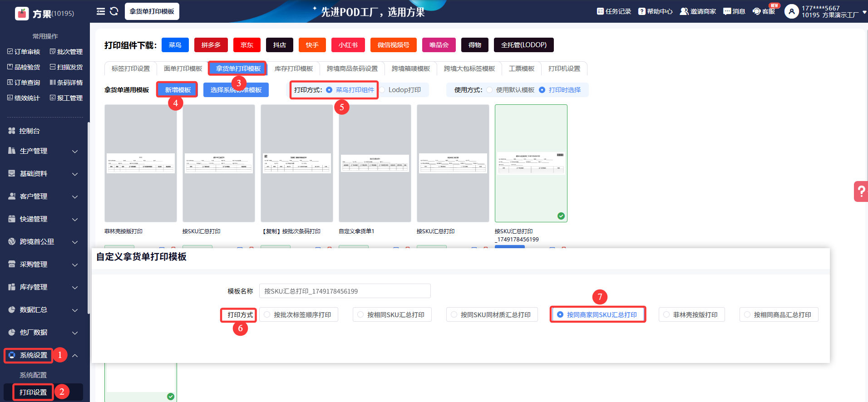Image resolution: width=868 pixels, height=402 pixels.
Task: Click the 方果 logo icon
Action: [x=22, y=14]
